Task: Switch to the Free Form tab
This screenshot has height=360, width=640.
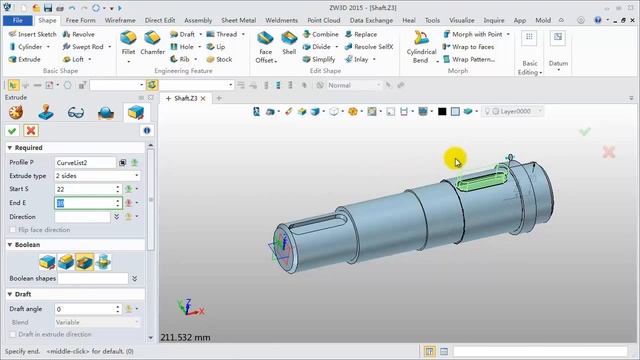Action: tap(80, 20)
